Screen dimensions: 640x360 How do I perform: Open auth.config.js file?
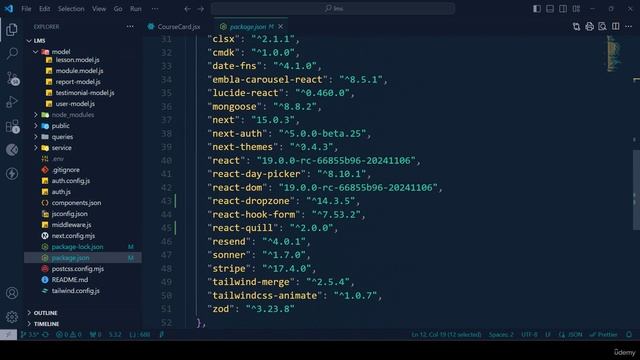71,180
